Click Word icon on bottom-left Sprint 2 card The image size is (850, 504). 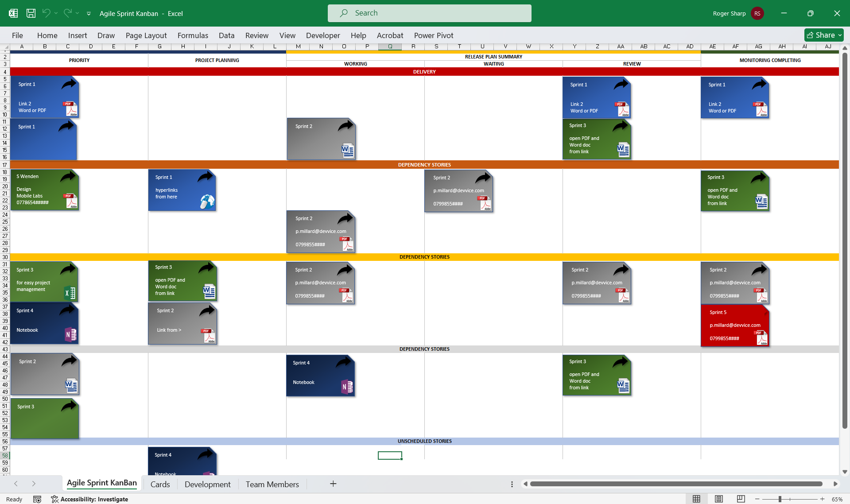(71, 386)
